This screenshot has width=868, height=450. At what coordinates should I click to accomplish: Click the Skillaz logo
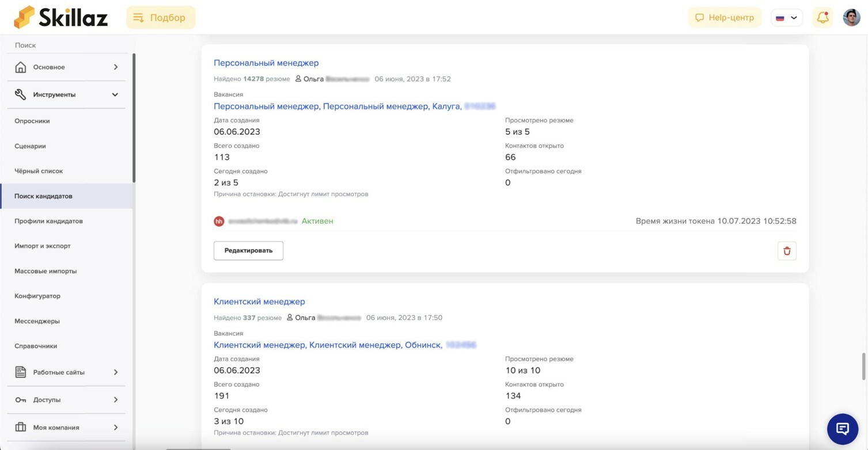pos(60,17)
